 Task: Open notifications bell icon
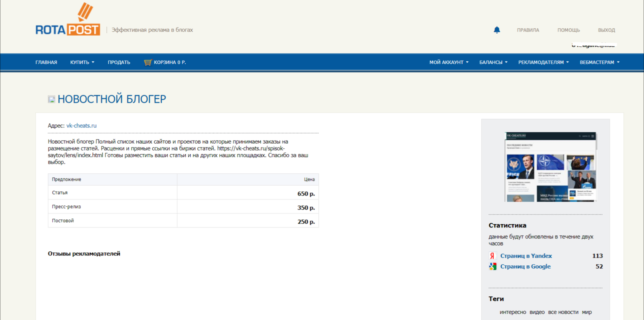[497, 30]
